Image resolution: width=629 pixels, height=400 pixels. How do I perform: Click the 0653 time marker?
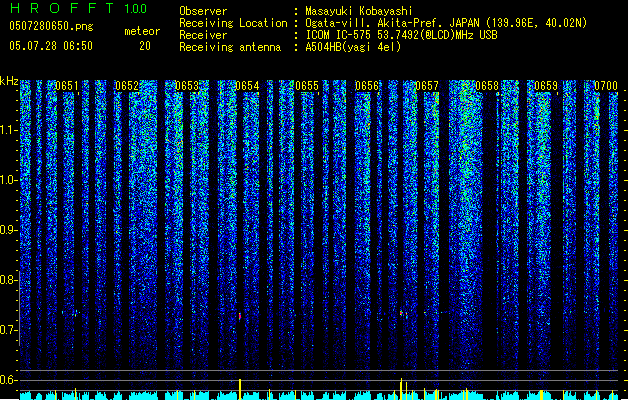tap(187, 86)
